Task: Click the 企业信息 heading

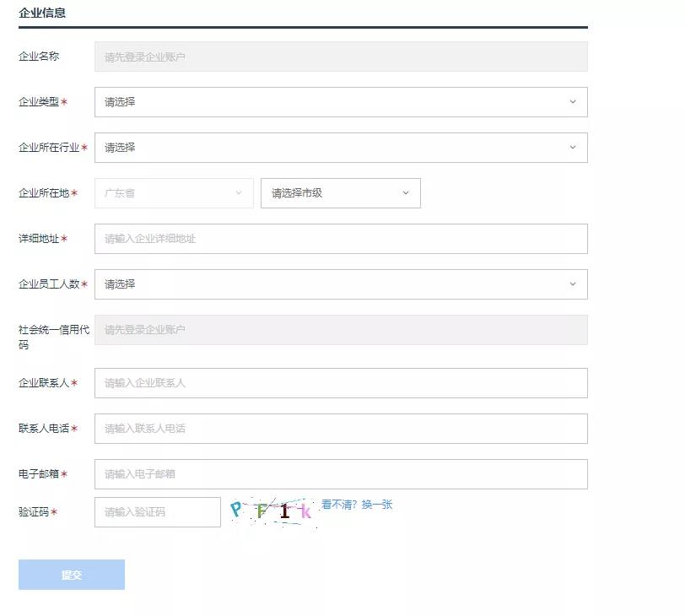Action: tap(42, 13)
